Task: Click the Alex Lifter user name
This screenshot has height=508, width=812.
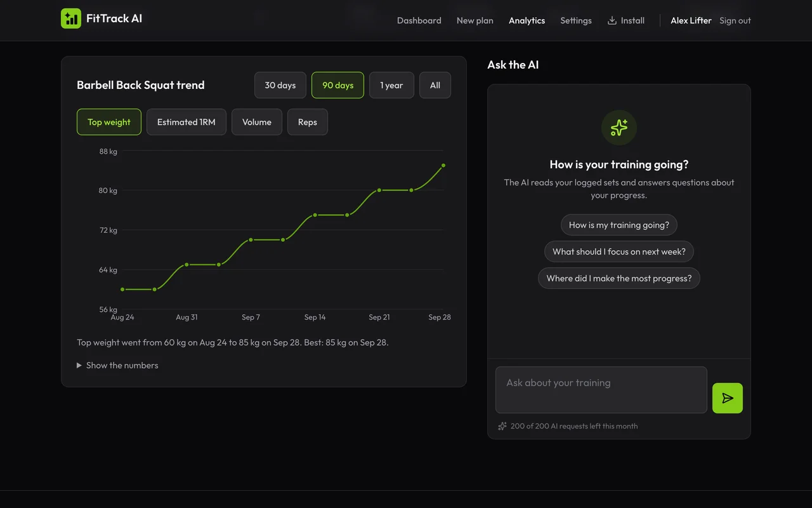Action: pyautogui.click(x=691, y=20)
